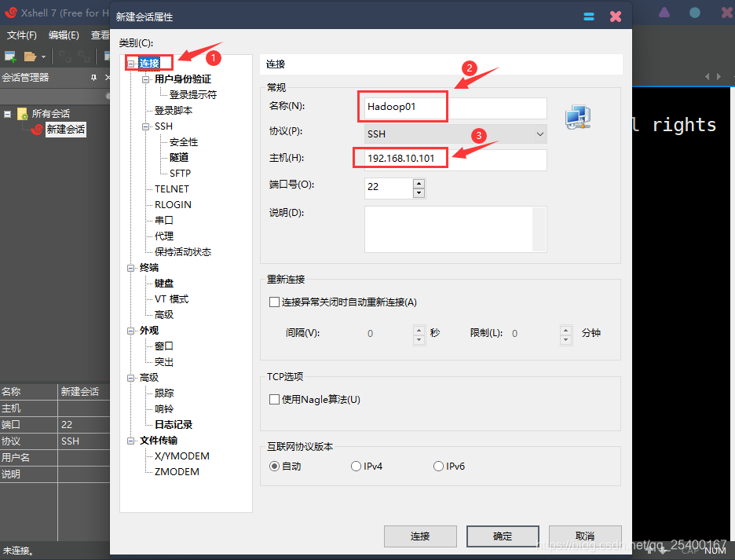The height and width of the screenshot is (560, 735).
Task: Select 登录脚本 in the category tree
Action: click(x=174, y=111)
